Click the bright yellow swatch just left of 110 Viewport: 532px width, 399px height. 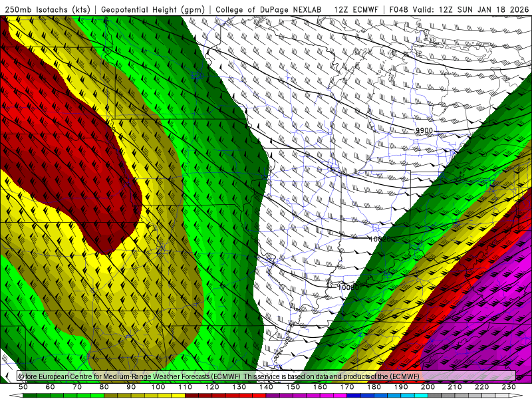178,396
